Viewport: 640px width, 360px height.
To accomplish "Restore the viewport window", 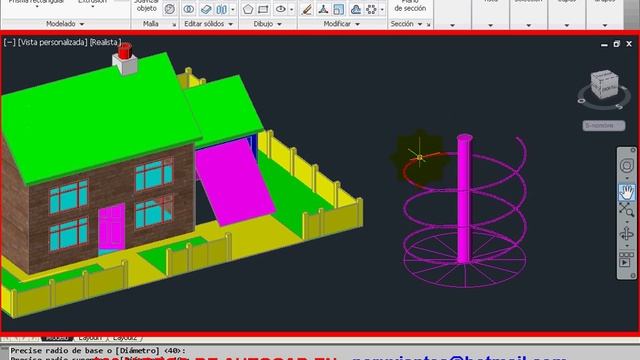I will click(616, 44).
